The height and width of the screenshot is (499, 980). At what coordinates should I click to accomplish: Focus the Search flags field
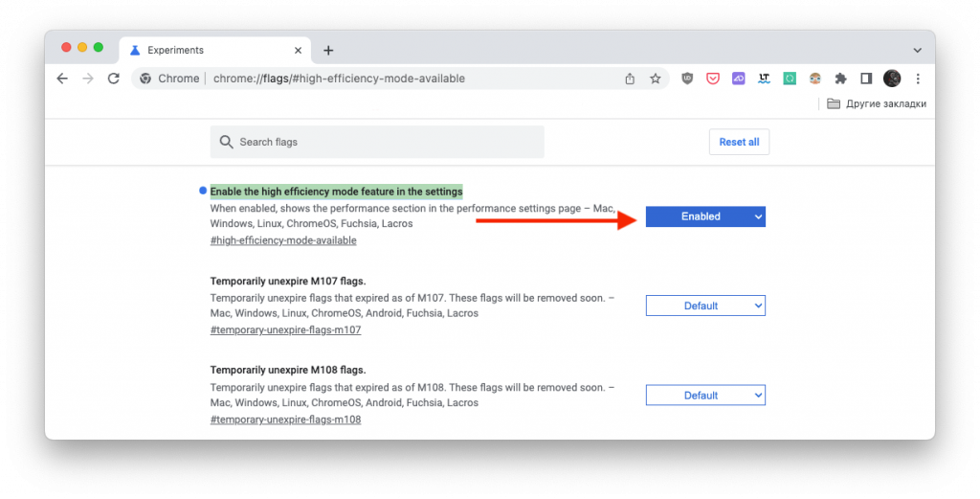pyautogui.click(x=377, y=142)
